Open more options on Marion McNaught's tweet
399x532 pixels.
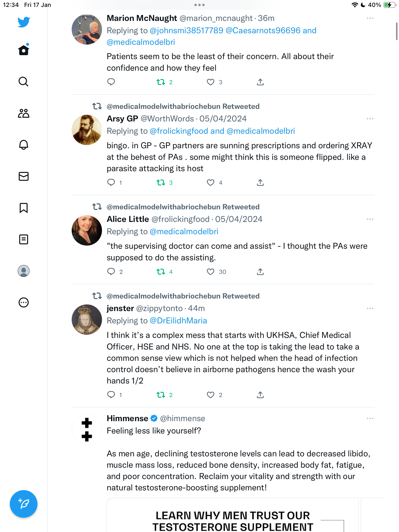click(370, 18)
